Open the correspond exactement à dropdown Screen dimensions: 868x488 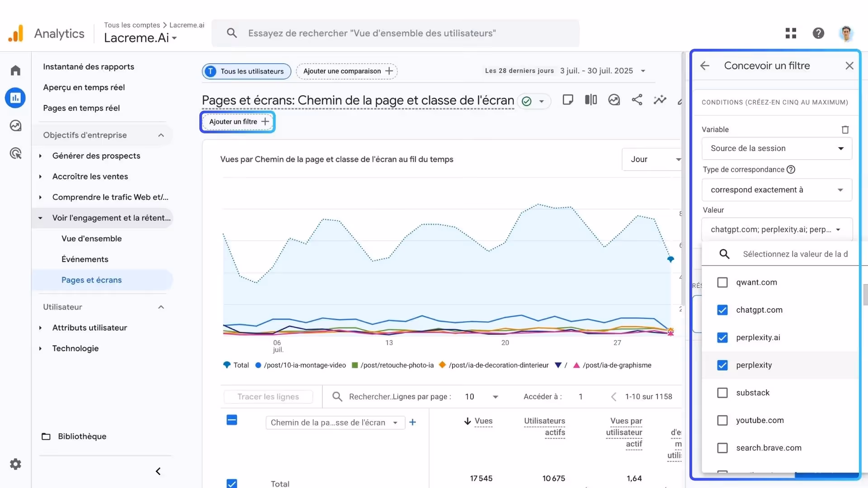coord(777,190)
